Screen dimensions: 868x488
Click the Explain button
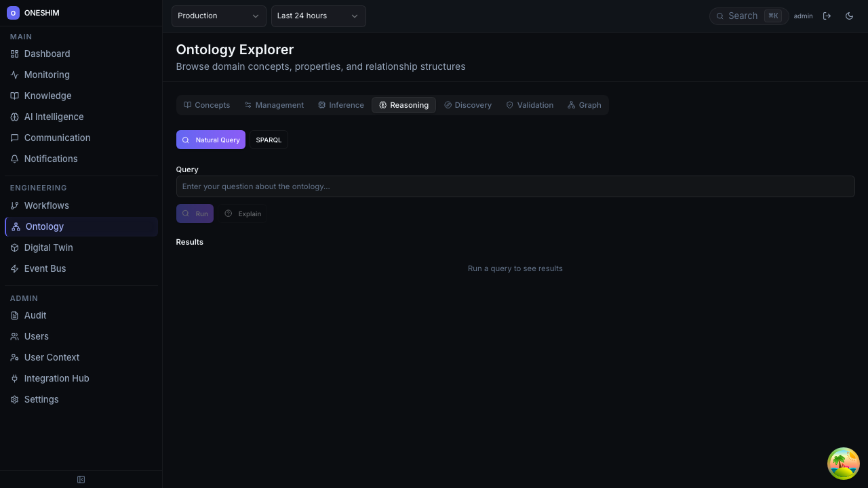243,213
